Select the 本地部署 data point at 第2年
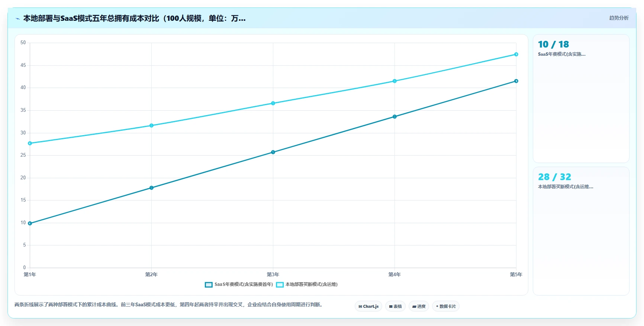This screenshot has height=326, width=644. pyautogui.click(x=151, y=125)
